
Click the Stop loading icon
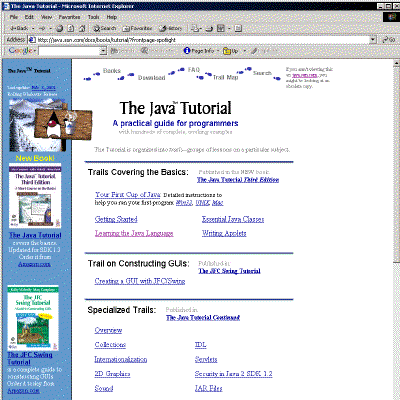point(59,29)
